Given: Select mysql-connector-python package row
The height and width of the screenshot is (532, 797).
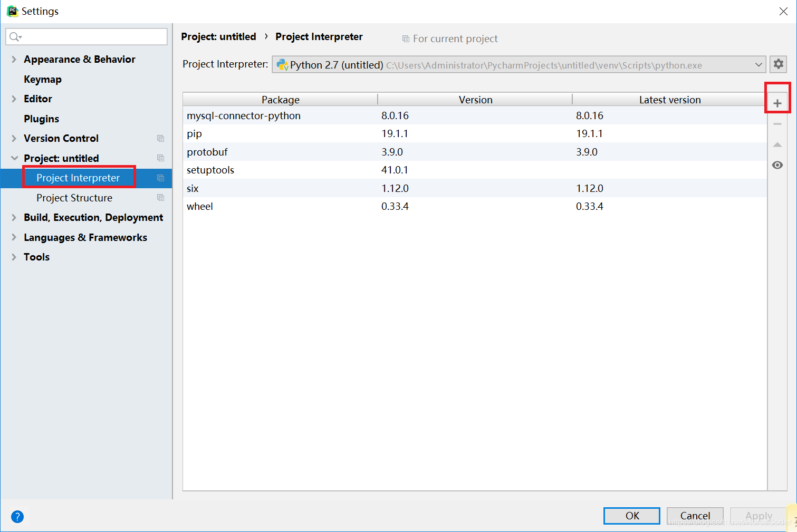Looking at the screenshot, I should 475,115.
